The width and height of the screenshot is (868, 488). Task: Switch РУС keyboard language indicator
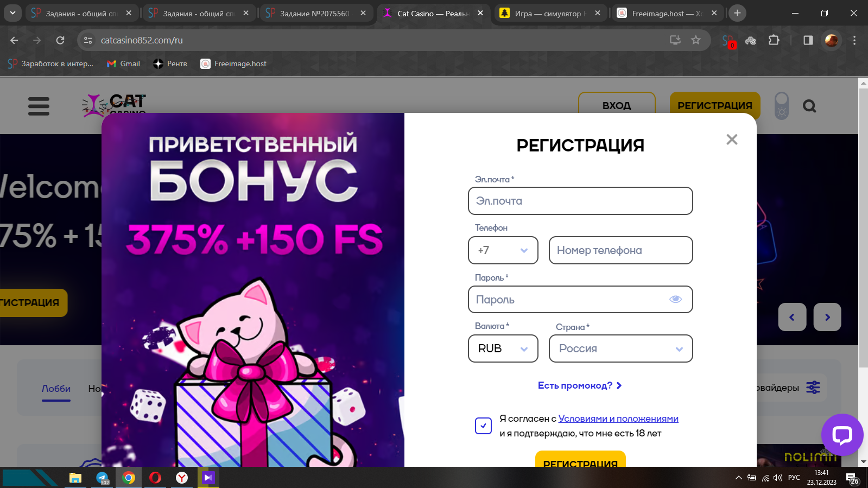794,478
